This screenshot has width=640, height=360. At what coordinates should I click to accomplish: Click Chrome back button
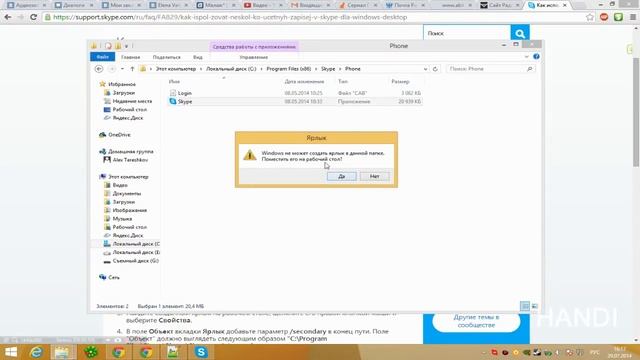[8, 17]
